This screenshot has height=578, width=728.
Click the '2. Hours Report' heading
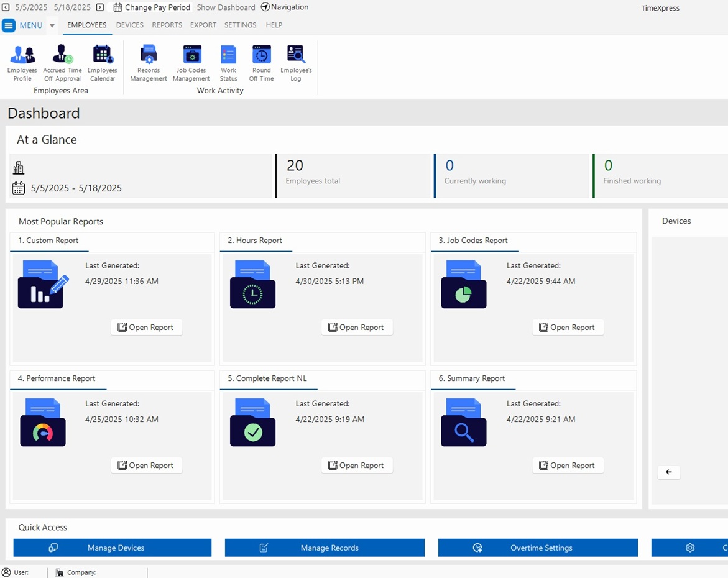click(x=255, y=241)
